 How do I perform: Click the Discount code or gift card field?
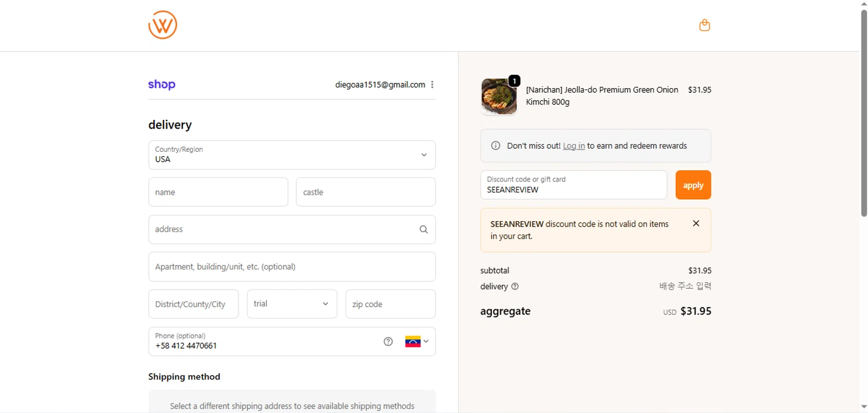pyautogui.click(x=573, y=185)
